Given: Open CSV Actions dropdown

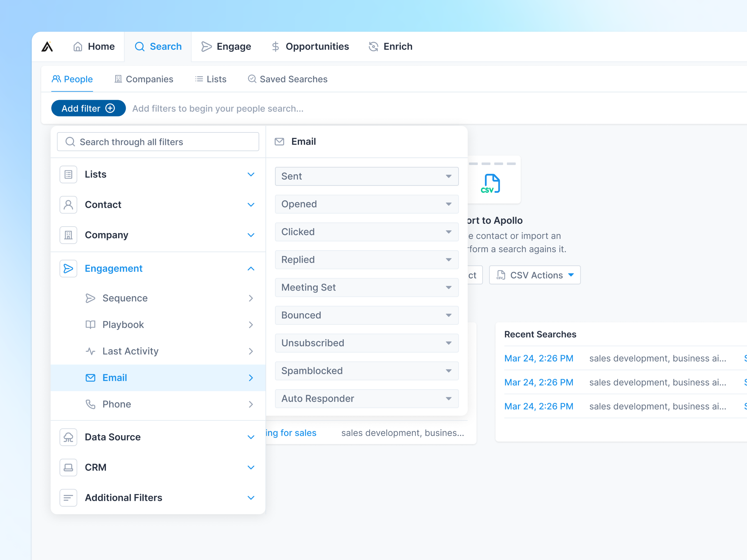Looking at the screenshot, I should point(535,275).
